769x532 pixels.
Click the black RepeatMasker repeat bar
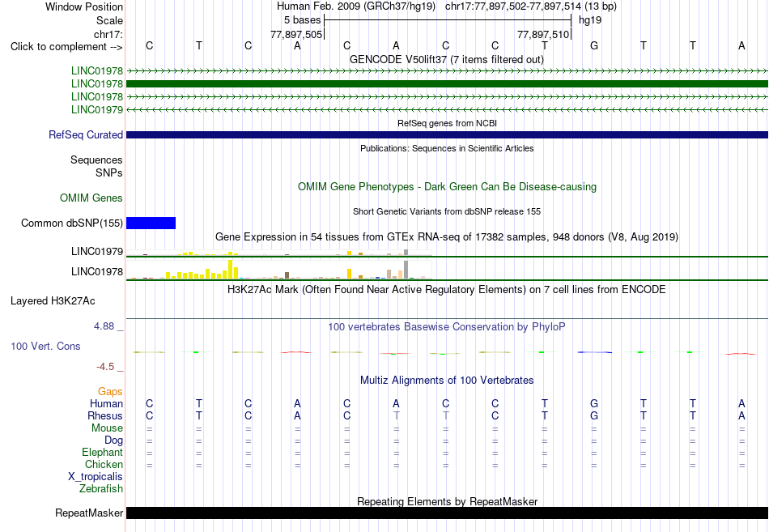coord(447,513)
